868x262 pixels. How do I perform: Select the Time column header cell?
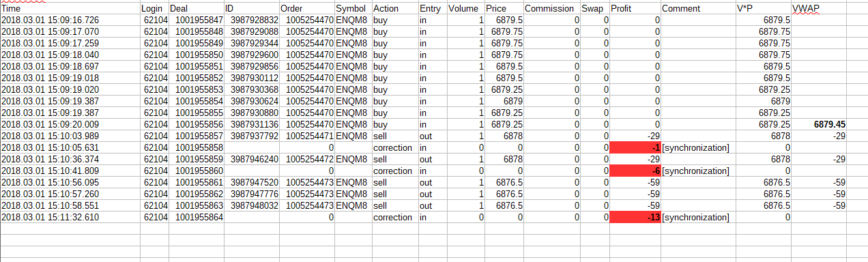tap(70, 9)
